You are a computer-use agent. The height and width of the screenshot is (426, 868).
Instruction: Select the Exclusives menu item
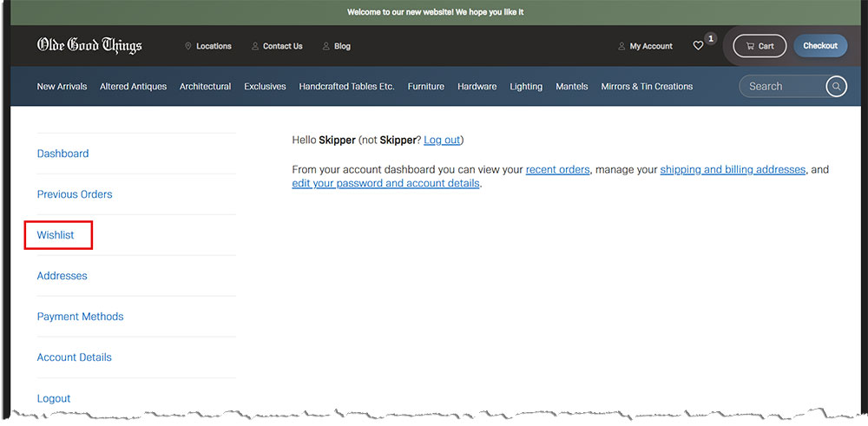click(x=265, y=86)
